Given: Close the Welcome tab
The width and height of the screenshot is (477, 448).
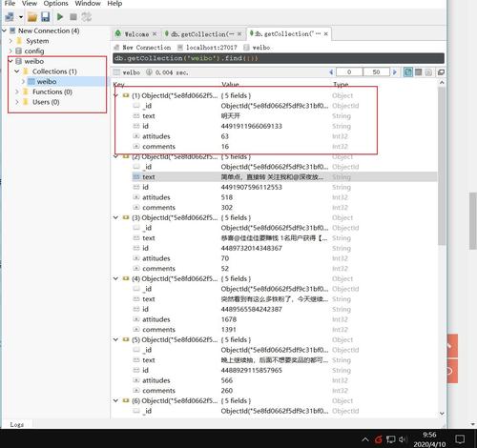Looking at the screenshot, I should tap(155, 33).
